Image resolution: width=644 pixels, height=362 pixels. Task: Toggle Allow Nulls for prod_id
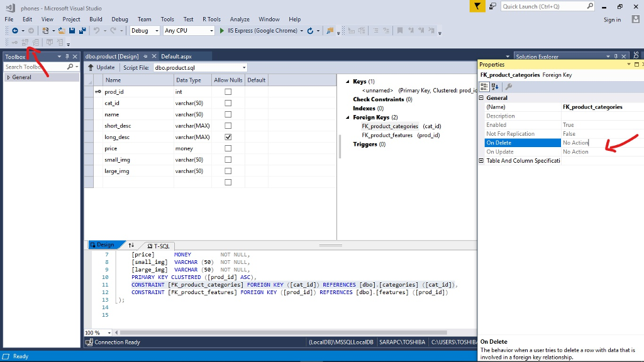coord(228,92)
